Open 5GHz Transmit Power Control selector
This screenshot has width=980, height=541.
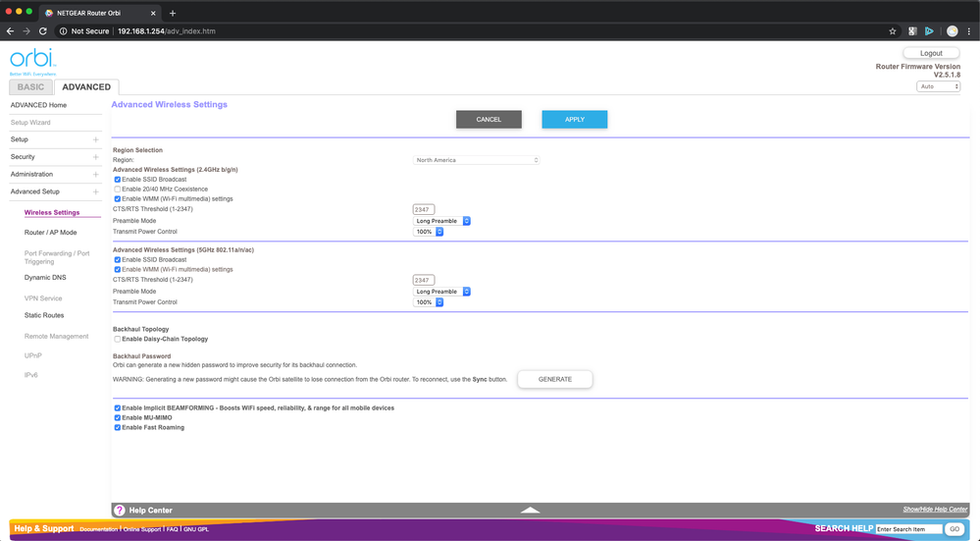tap(428, 302)
